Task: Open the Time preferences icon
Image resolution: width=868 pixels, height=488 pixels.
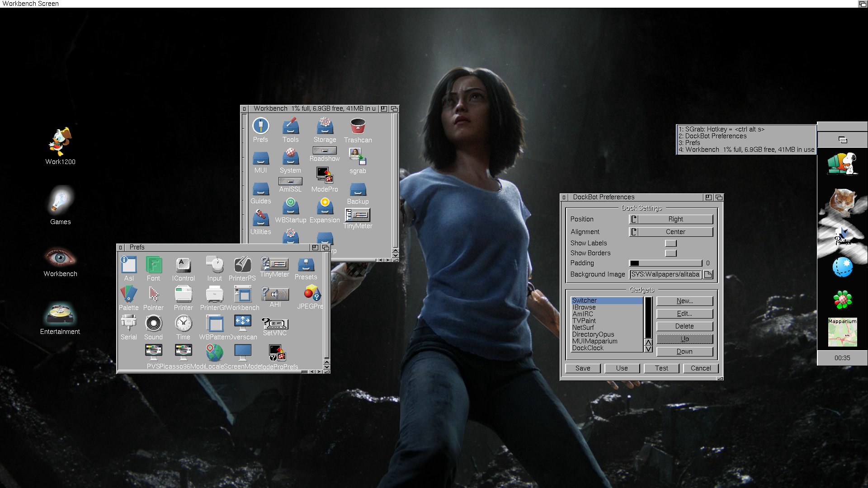Action: coord(183,328)
